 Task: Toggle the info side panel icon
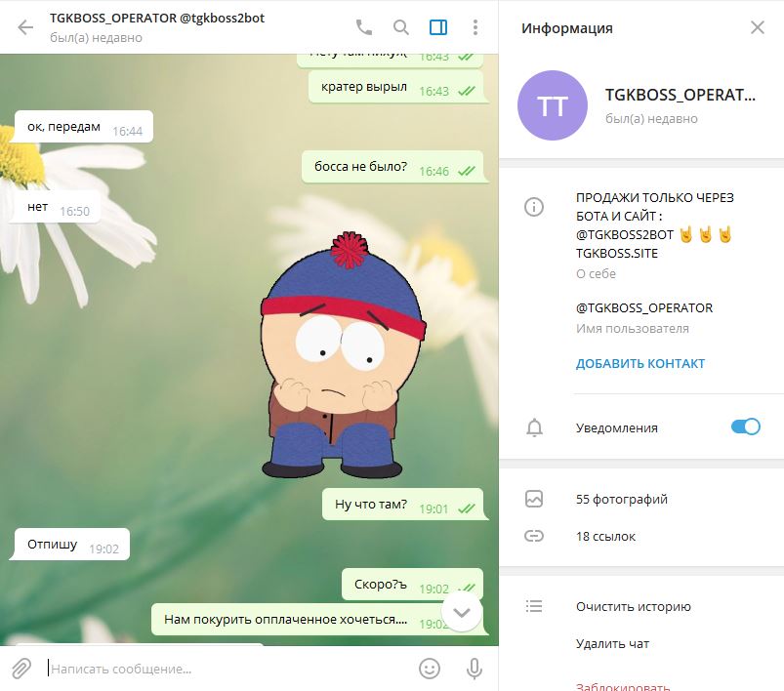[438, 27]
